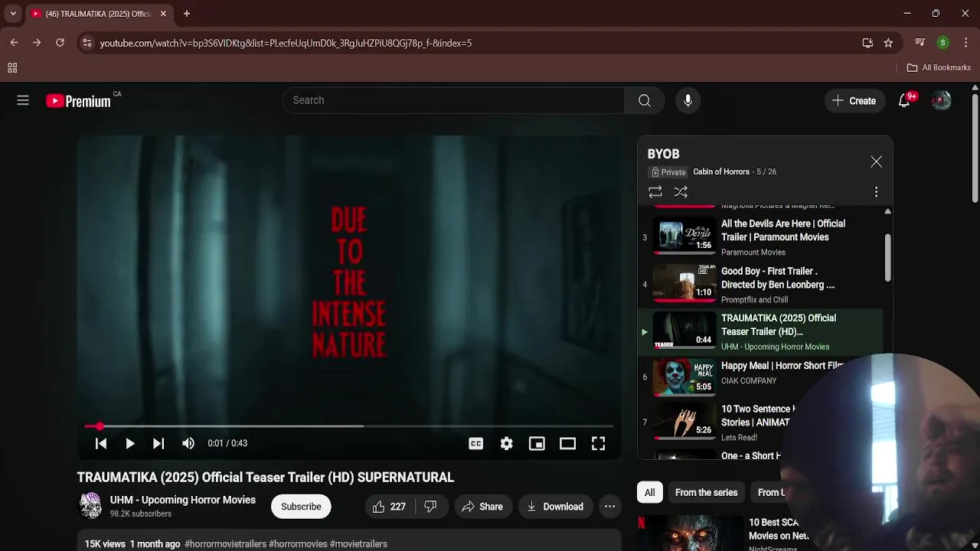Select the From the series chip
The image size is (980, 551).
coord(706,493)
